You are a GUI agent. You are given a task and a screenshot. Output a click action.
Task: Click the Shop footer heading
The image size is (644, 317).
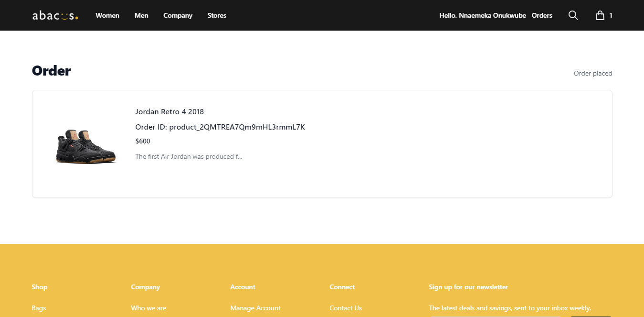pyautogui.click(x=40, y=287)
